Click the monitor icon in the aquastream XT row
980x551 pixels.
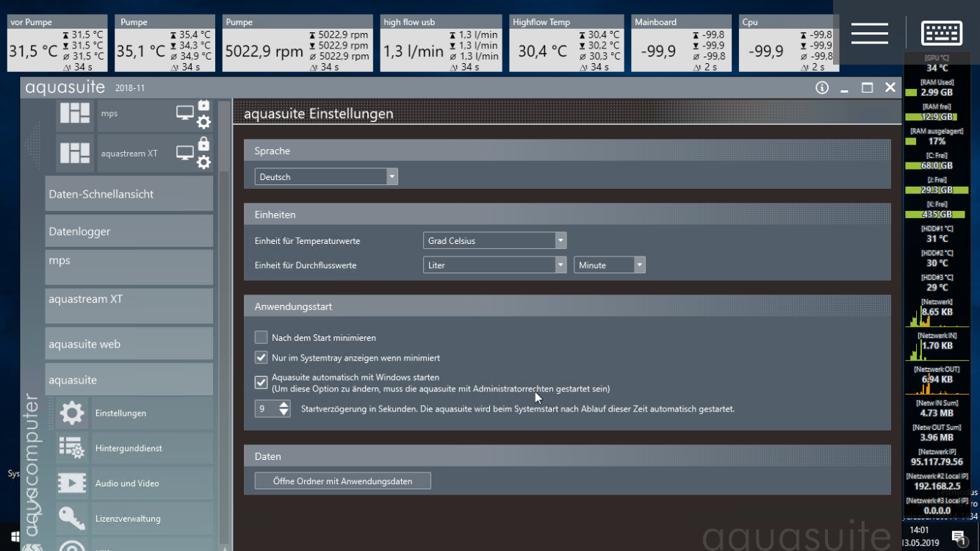pyautogui.click(x=185, y=153)
